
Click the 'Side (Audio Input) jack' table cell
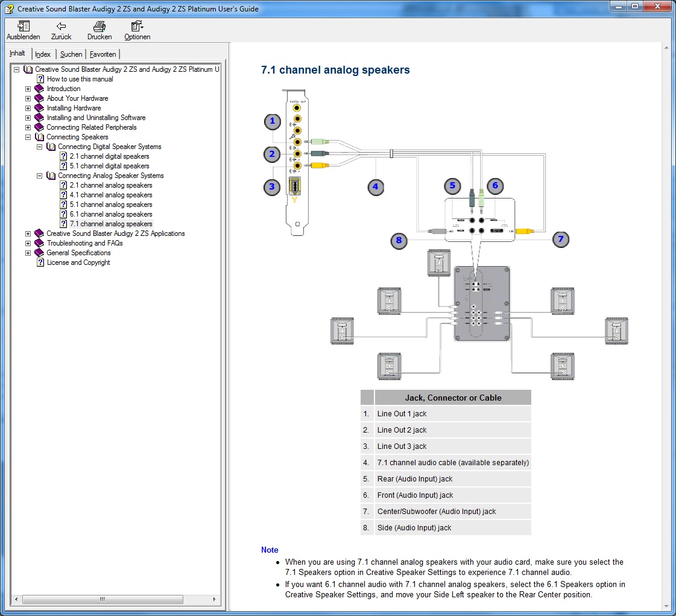[453, 527]
